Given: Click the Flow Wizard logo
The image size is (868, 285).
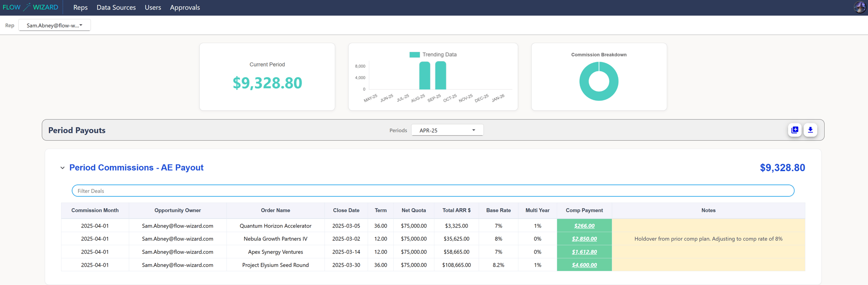Looking at the screenshot, I should click(x=30, y=7).
